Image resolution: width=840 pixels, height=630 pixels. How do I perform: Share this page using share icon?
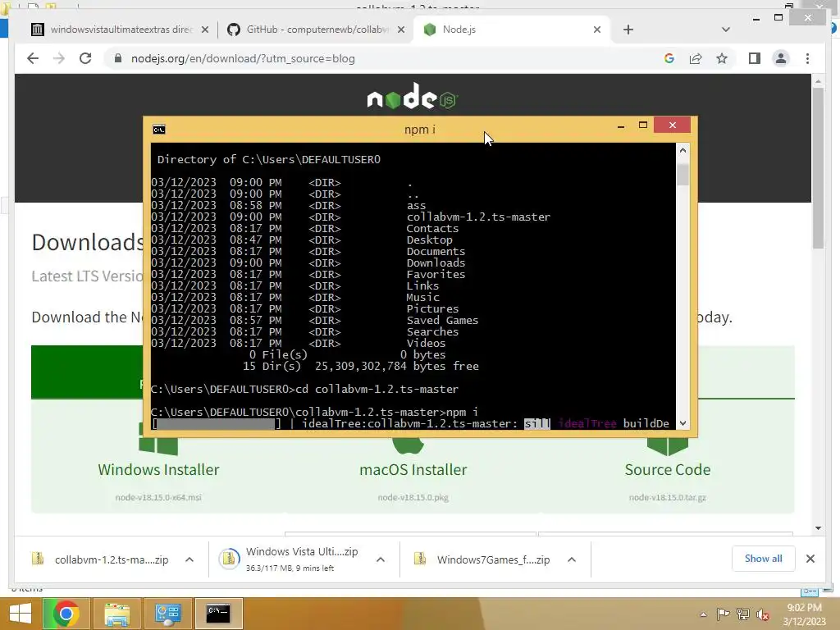pyautogui.click(x=696, y=58)
